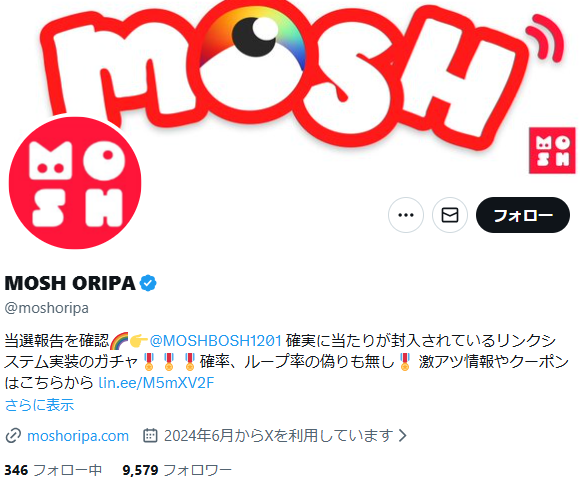This screenshot has width=580, height=484.
Task: Open the three-dot more options menu
Action: (x=406, y=215)
